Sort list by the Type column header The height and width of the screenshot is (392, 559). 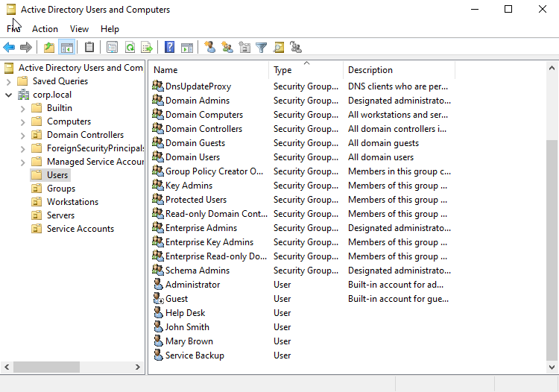coord(306,70)
